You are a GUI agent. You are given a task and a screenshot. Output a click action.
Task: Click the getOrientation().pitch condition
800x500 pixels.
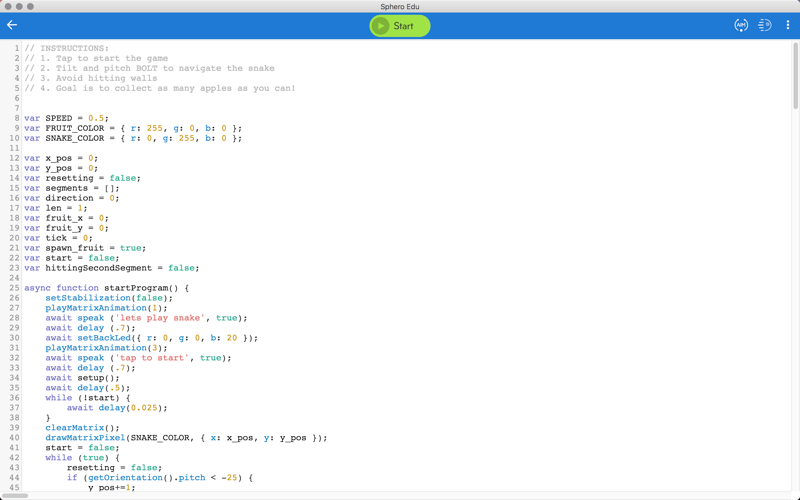coord(146,478)
